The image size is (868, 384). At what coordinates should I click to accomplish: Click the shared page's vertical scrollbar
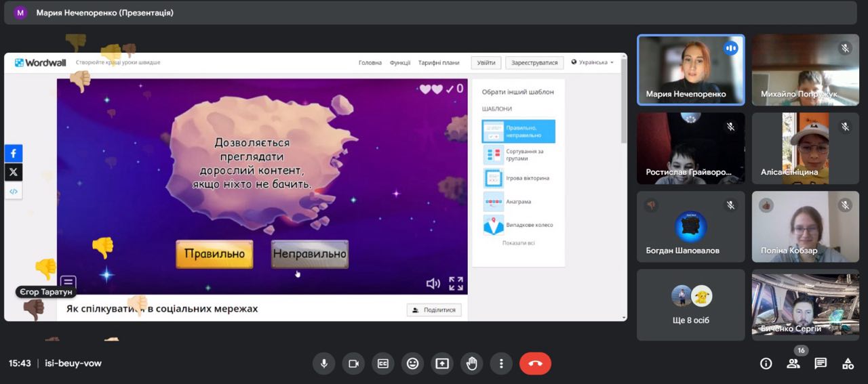623,108
